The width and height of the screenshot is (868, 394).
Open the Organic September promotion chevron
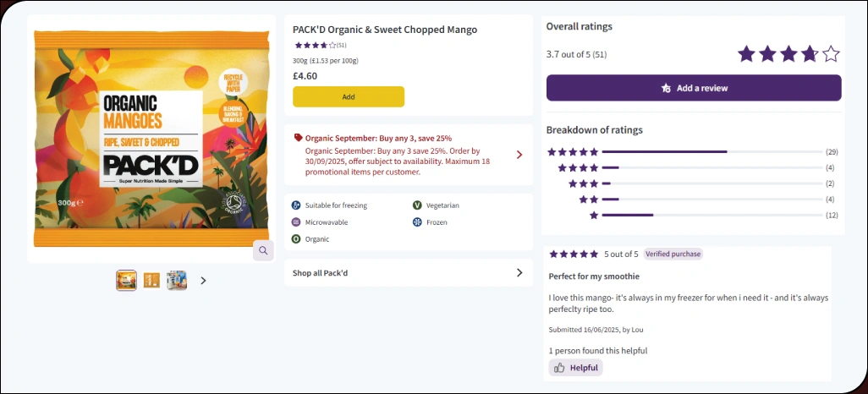point(519,155)
